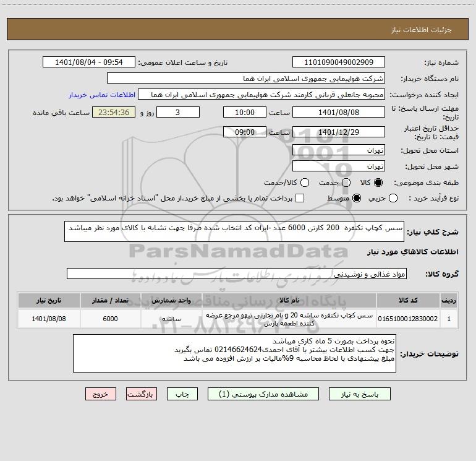Click the چاپ print button
The image size is (476, 461).
[x=182, y=394]
